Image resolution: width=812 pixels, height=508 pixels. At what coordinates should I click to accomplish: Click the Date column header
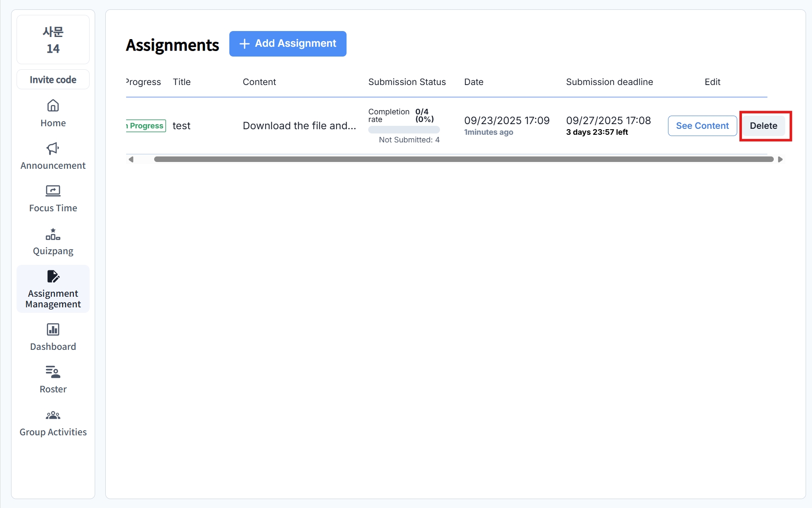(x=474, y=82)
